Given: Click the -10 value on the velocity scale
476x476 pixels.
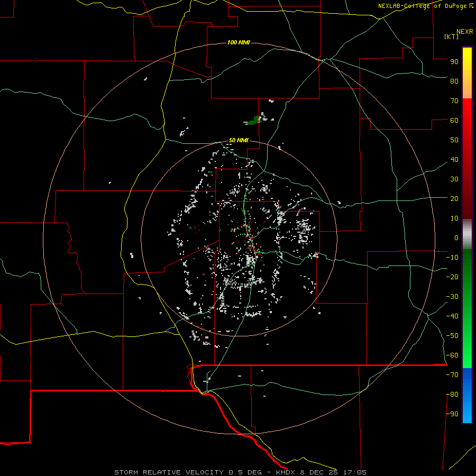Looking at the screenshot, I should 452,258.
